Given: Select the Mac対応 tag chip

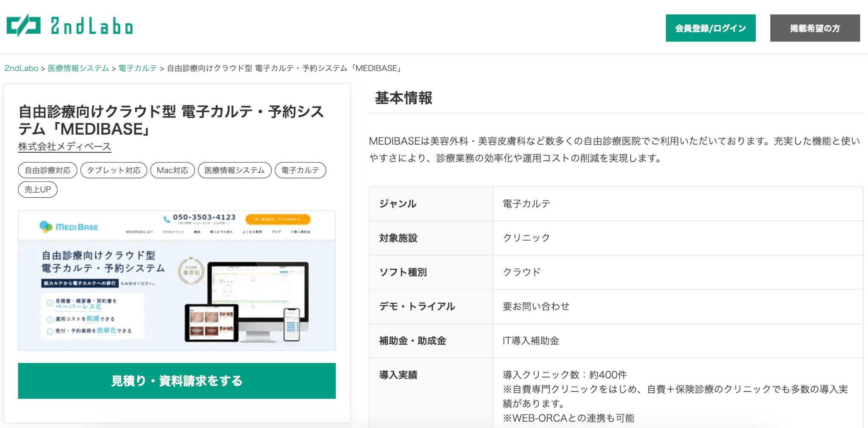Looking at the screenshot, I should (172, 170).
